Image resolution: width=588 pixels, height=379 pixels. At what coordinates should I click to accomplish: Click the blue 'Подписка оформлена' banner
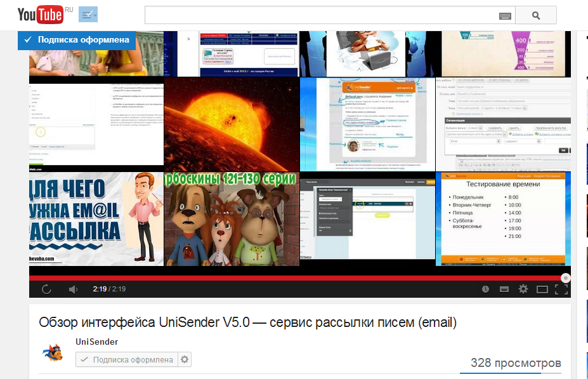tap(77, 40)
